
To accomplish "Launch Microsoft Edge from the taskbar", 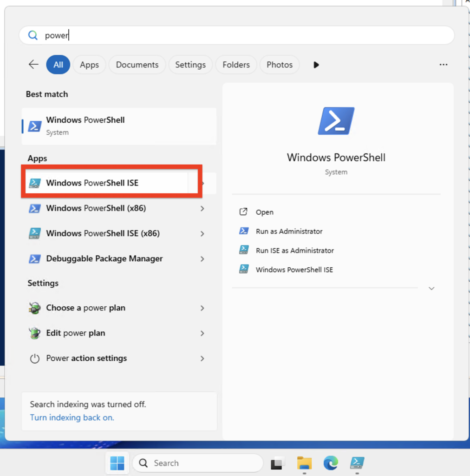I will tap(331, 463).
